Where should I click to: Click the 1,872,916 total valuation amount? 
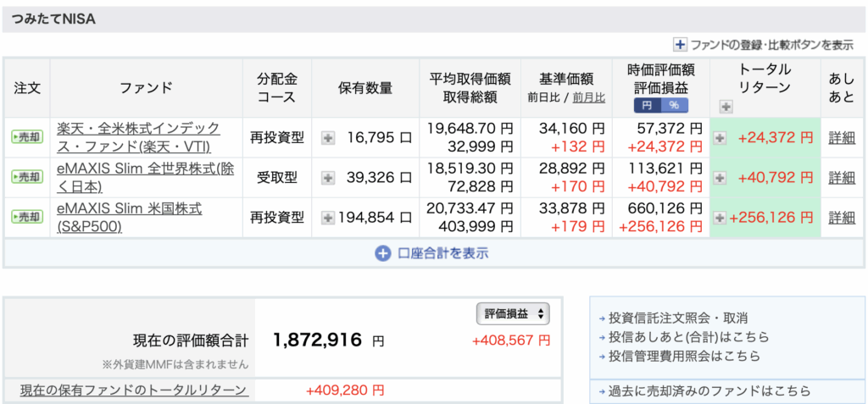[317, 340]
